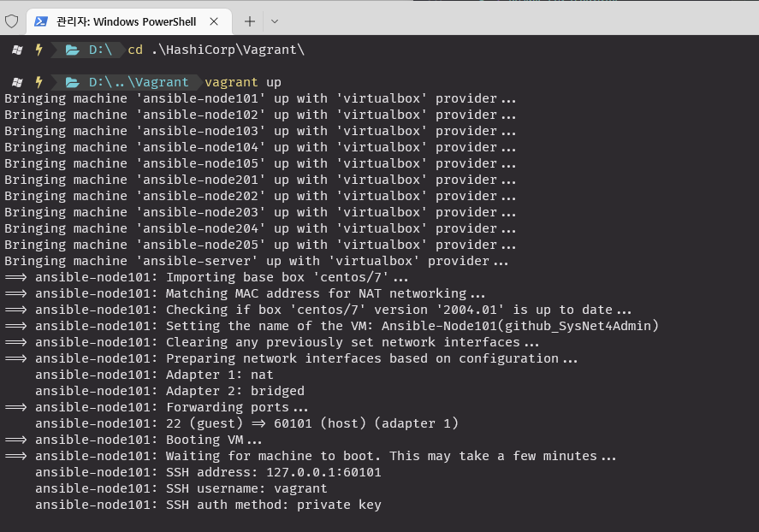Click the 'vagrant up' command text
Image resolution: width=759 pixels, height=532 pixels.
pos(243,82)
